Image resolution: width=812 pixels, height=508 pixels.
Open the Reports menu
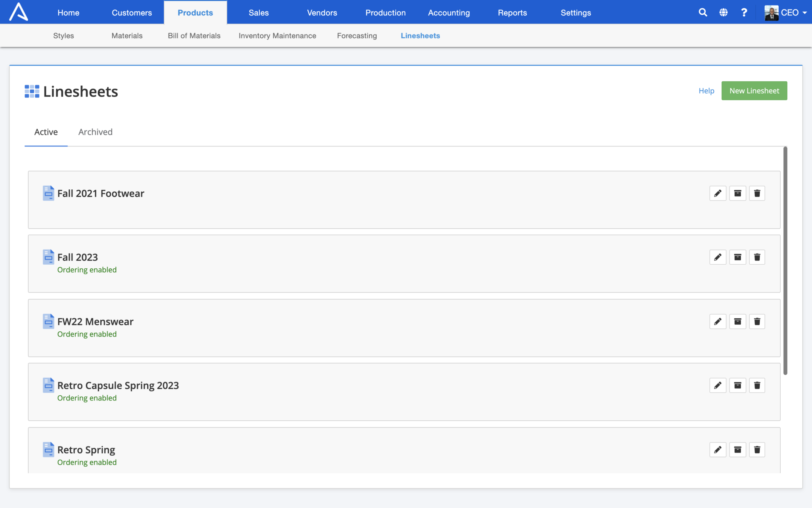click(512, 12)
